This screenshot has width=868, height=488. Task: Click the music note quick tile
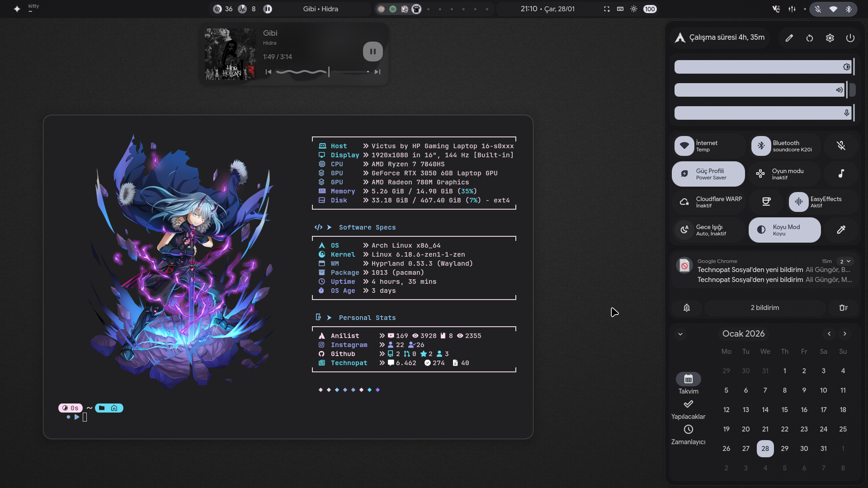(x=841, y=174)
